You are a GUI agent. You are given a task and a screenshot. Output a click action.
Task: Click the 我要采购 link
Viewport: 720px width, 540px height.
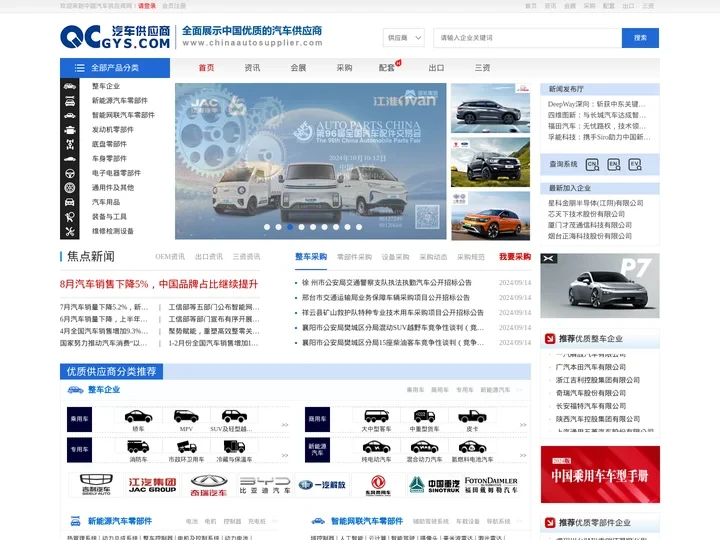[515, 257]
